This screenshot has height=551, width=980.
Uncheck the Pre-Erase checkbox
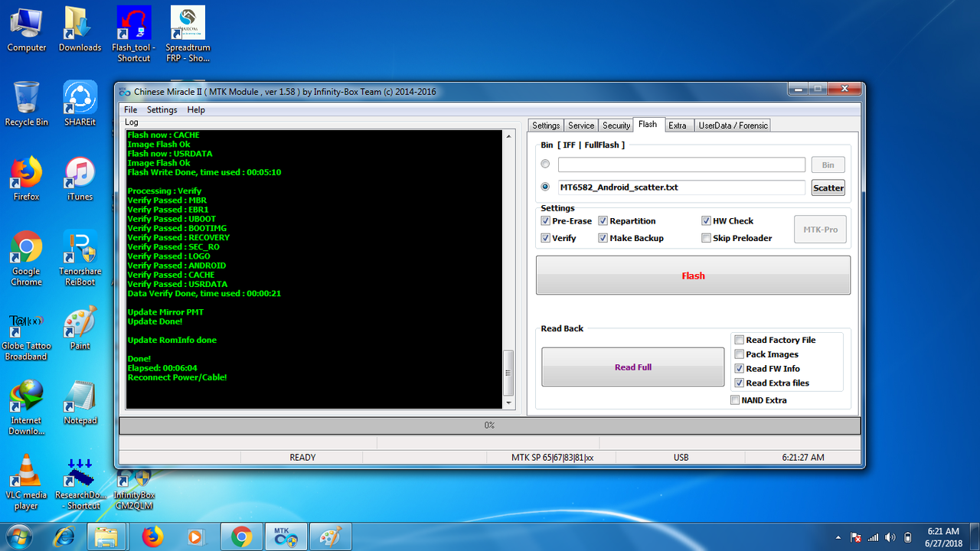(x=545, y=221)
